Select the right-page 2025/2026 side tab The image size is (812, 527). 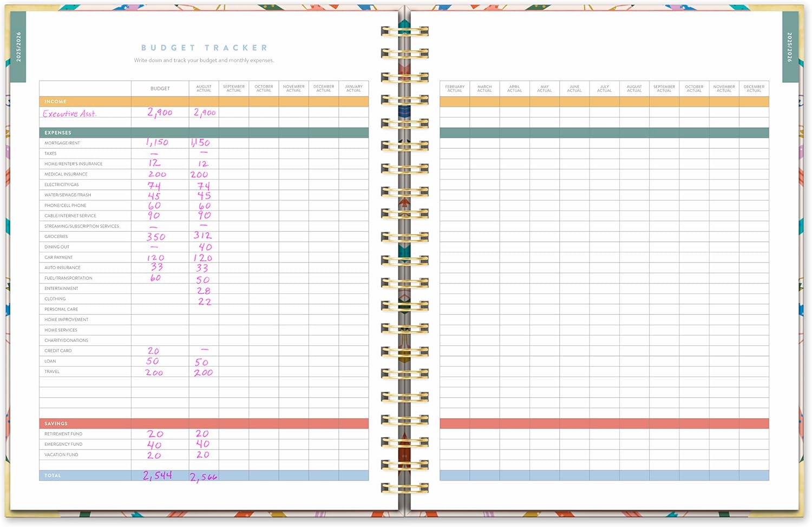pos(790,47)
